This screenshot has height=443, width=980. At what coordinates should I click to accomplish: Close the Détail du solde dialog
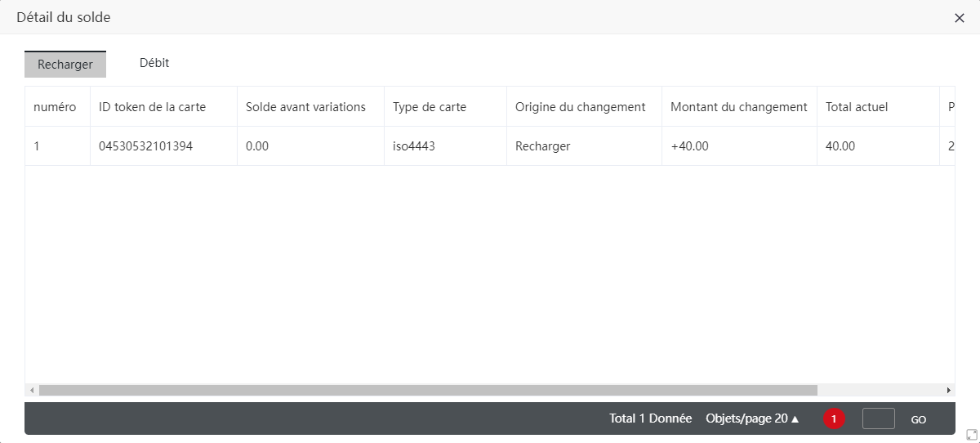[x=960, y=18]
